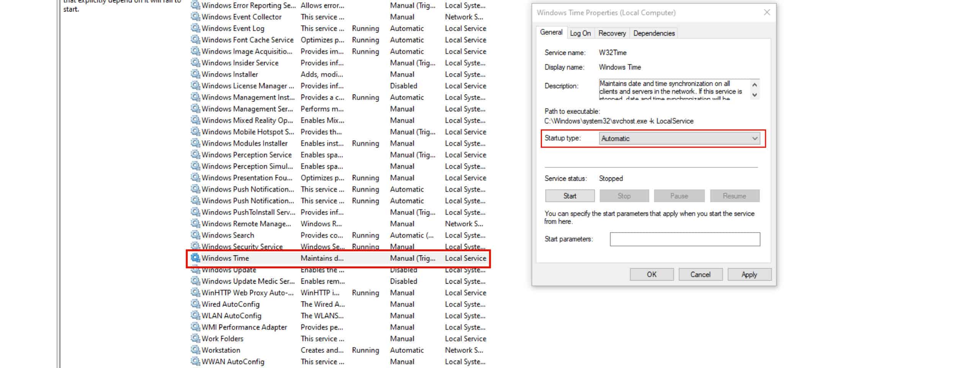Click the W32Time service name value
This screenshot has width=980, height=368.
612,53
